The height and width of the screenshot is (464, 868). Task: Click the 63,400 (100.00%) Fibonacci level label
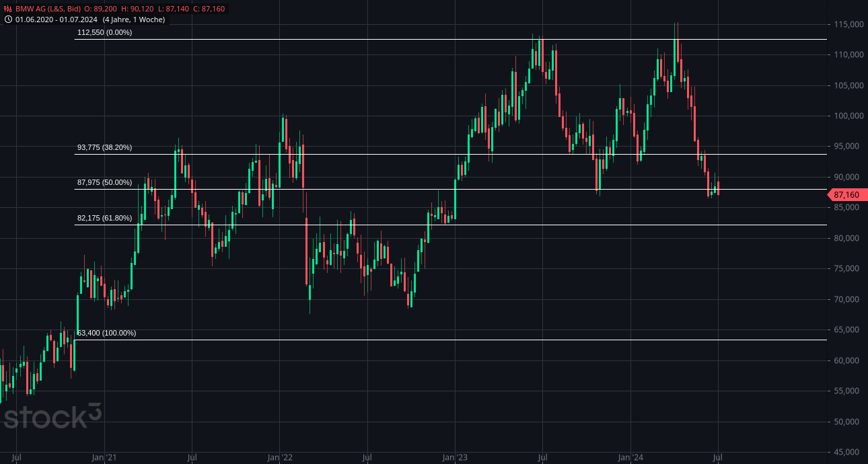pos(106,332)
